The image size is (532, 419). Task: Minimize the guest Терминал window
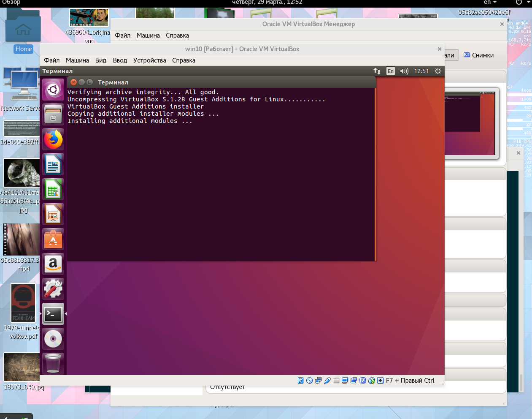pos(81,82)
